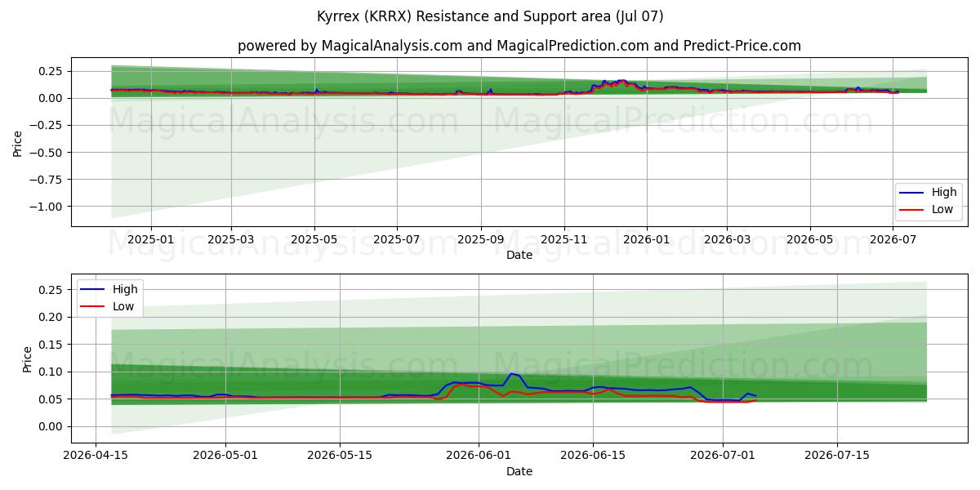Viewport: 980px width, 490px height.
Task: Click the '2025-03' x-axis label
Action: pos(231,239)
